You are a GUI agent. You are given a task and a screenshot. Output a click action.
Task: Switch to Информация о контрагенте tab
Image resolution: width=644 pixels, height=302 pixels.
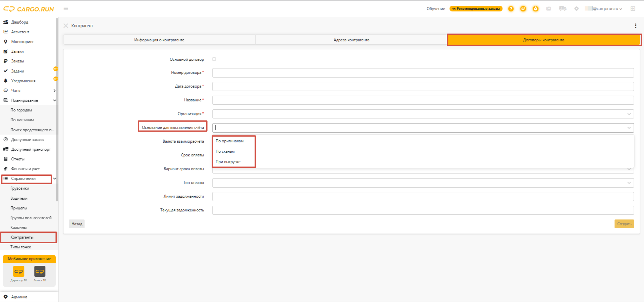[x=159, y=40]
